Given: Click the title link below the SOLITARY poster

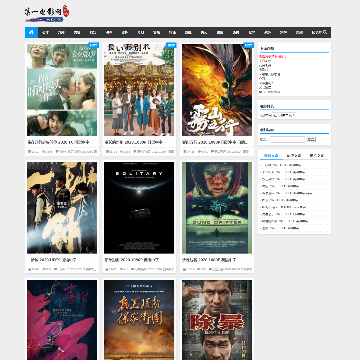Looking at the screenshot, I should pyautogui.click(x=132, y=260).
